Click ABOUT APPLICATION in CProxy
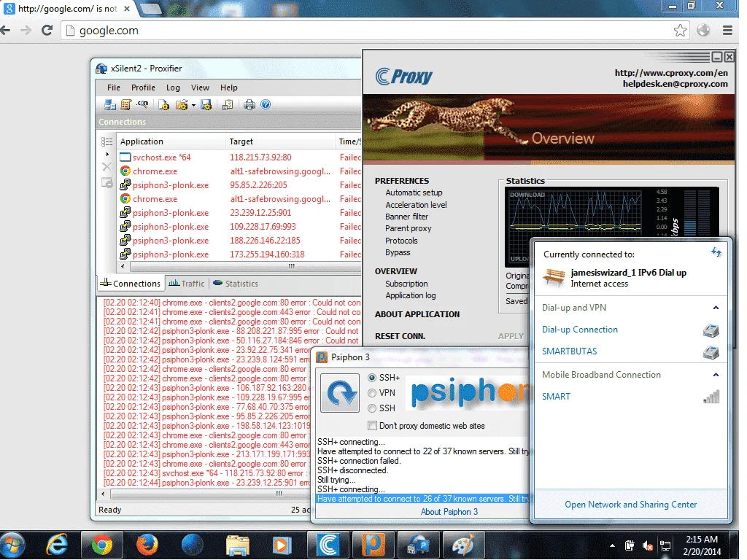 417,314
